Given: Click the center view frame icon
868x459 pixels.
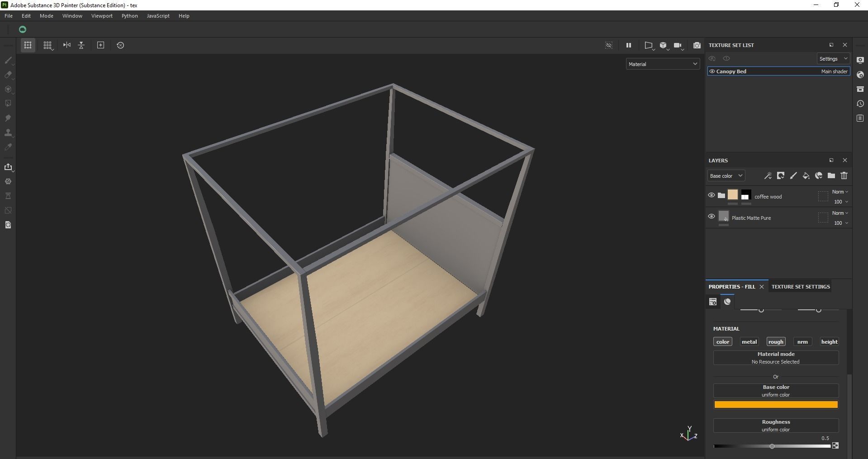Looking at the screenshot, I should [101, 45].
